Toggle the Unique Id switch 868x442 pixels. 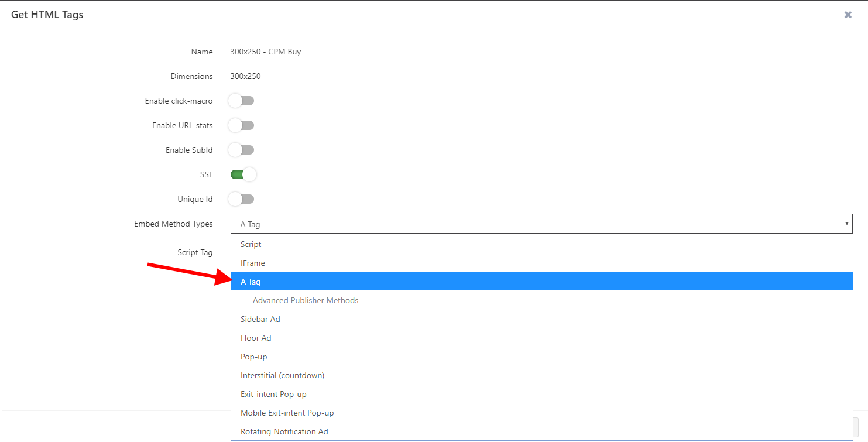point(241,199)
